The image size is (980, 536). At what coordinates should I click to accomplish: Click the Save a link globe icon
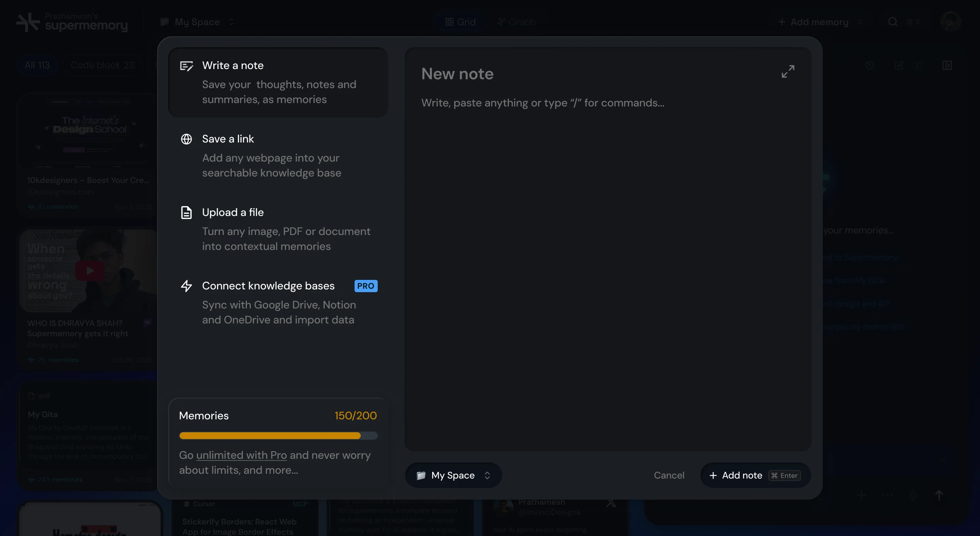[x=186, y=139]
